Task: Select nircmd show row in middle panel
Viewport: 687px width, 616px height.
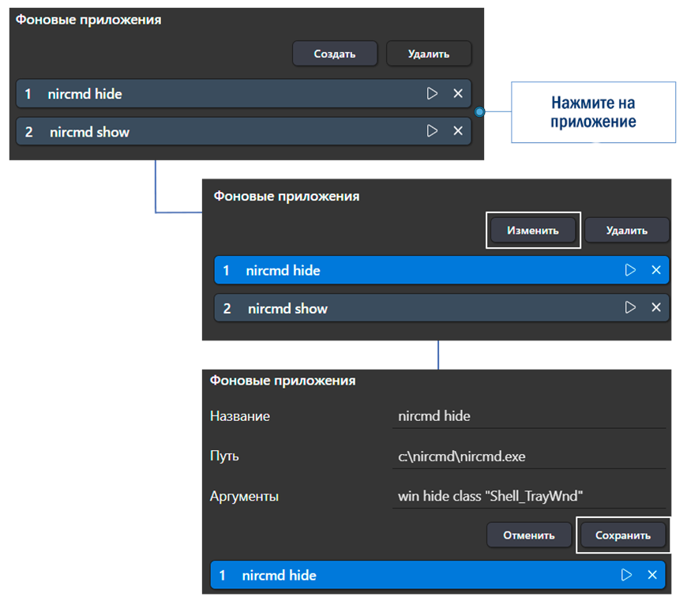Action: 441,308
